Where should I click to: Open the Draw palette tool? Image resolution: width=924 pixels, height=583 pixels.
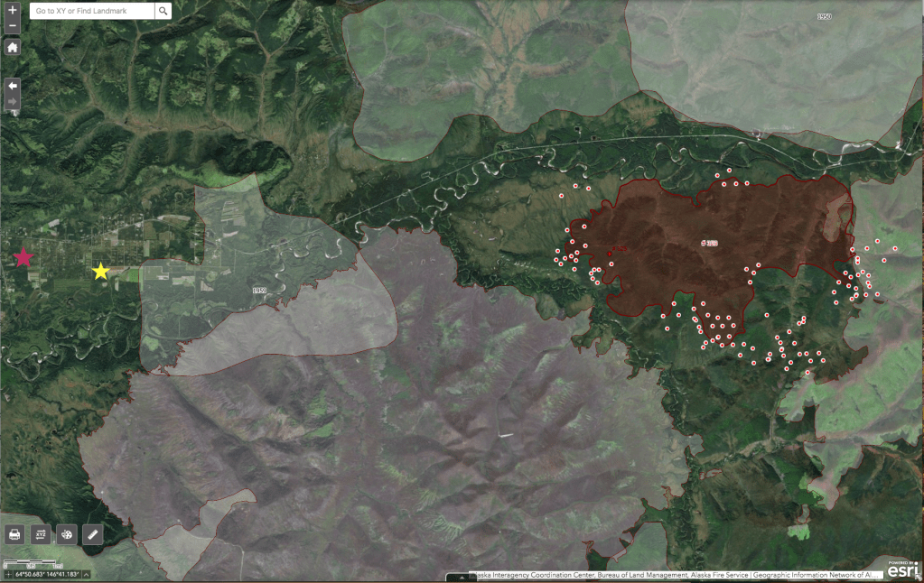click(67, 534)
